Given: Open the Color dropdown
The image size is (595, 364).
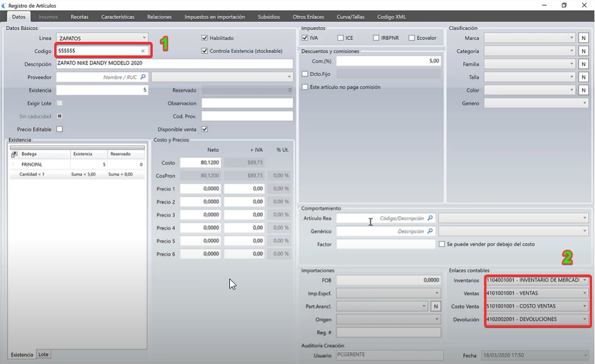Looking at the screenshot, I should point(571,90).
